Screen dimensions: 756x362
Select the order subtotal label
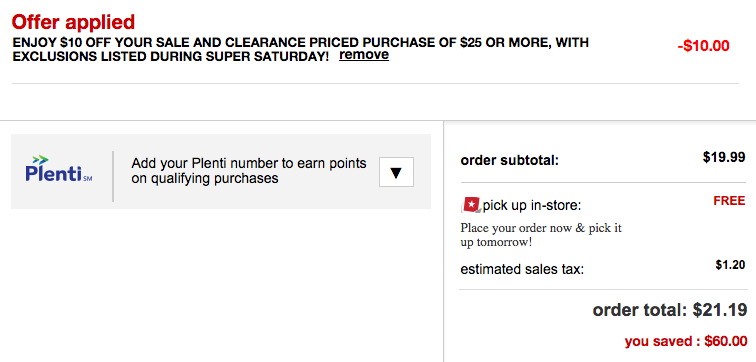tap(510, 160)
